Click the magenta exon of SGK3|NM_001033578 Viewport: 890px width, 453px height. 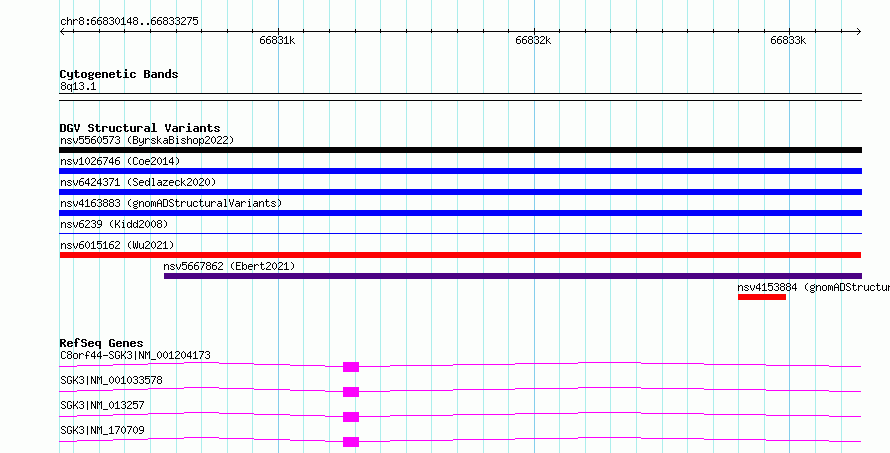pyautogui.click(x=351, y=392)
